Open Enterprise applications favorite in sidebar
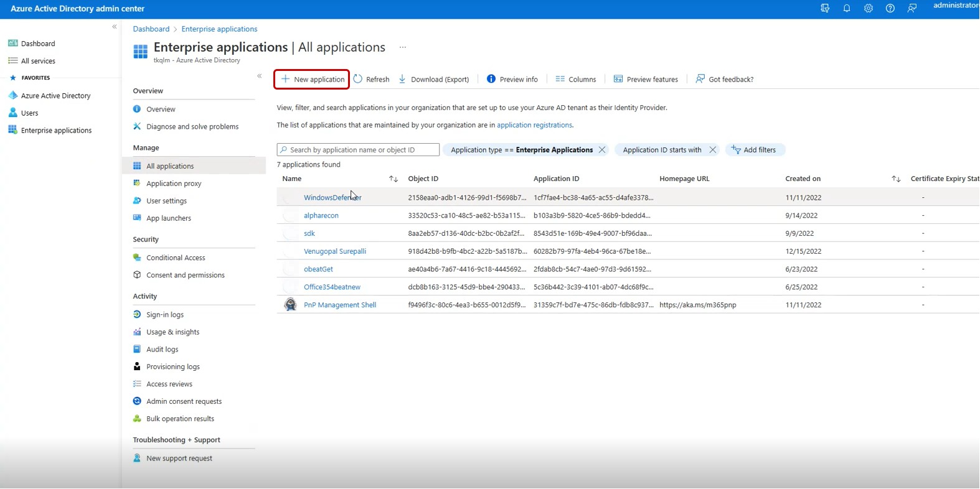Image resolution: width=980 pixels, height=489 pixels. [x=56, y=131]
